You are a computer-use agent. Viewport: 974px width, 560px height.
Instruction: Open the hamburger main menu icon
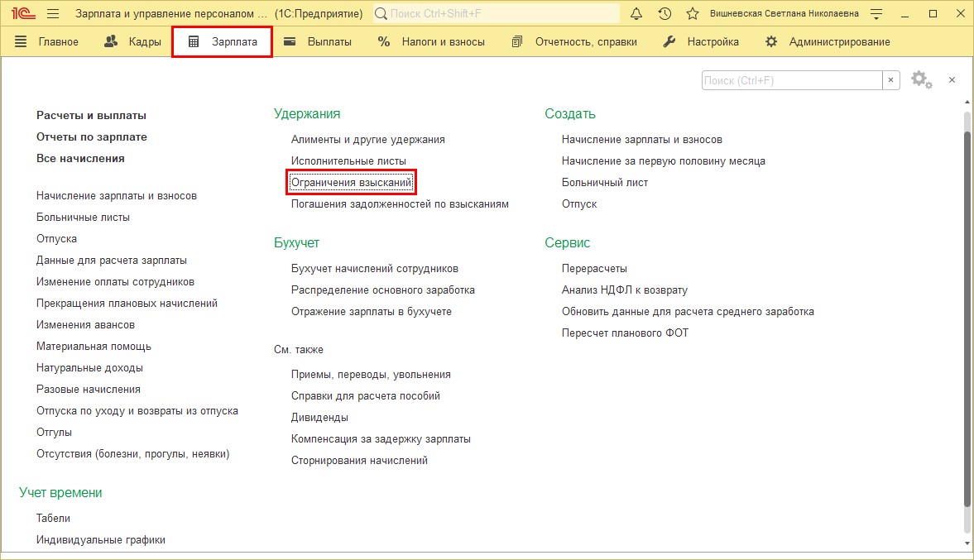point(53,14)
